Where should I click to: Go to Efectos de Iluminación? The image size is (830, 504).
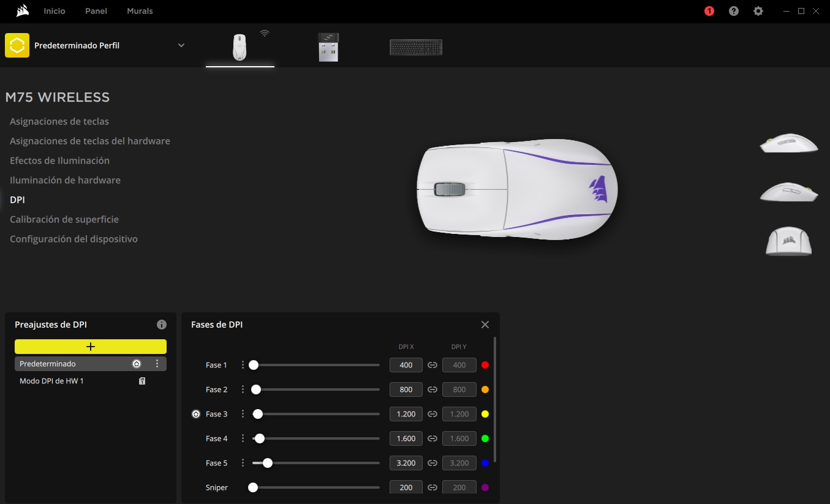[59, 160]
